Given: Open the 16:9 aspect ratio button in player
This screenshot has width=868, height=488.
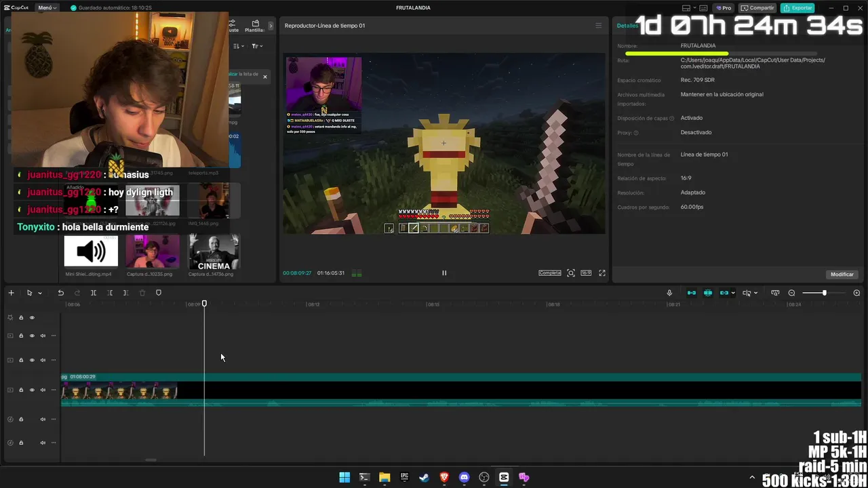Looking at the screenshot, I should tap(586, 273).
